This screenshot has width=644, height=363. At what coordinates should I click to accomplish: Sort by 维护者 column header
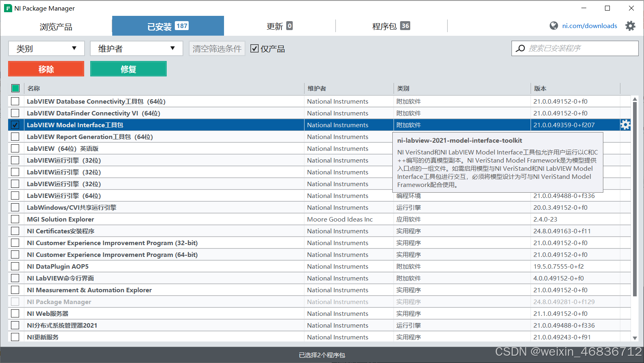(x=349, y=88)
